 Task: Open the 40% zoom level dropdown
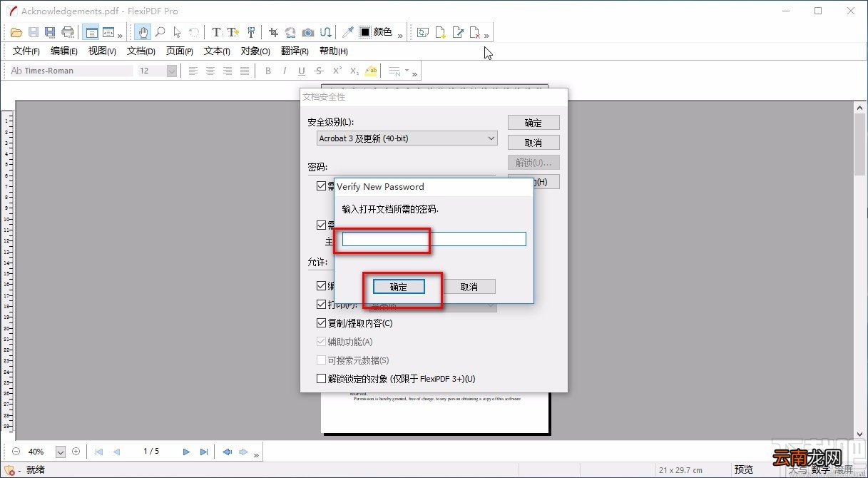60,452
